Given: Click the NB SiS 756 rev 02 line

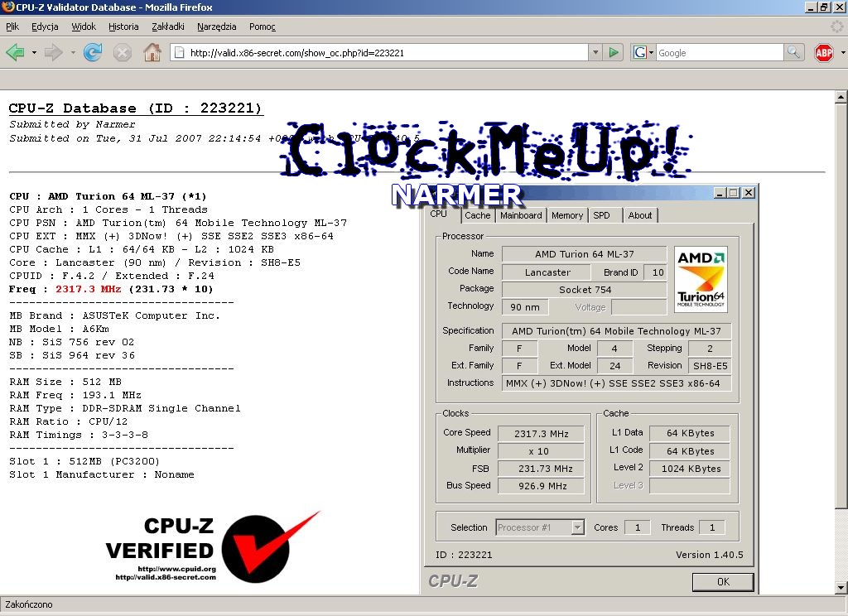Looking at the screenshot, I should coord(72,342).
